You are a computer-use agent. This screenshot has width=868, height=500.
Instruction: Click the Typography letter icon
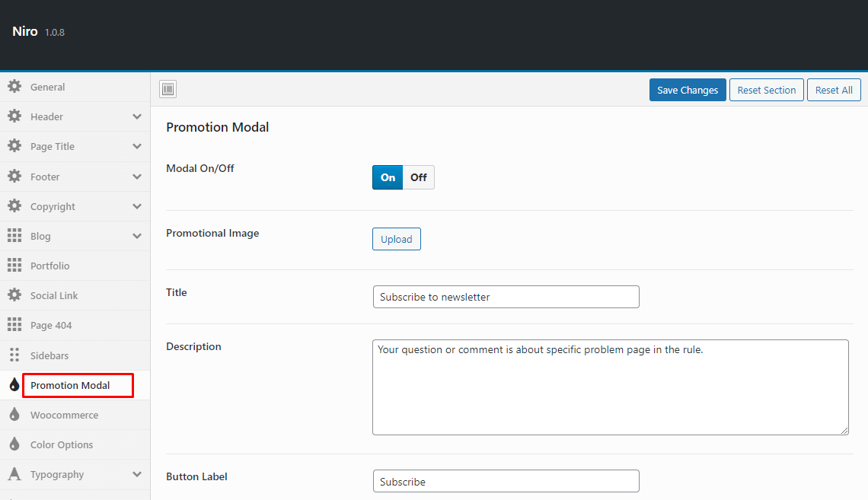point(14,474)
